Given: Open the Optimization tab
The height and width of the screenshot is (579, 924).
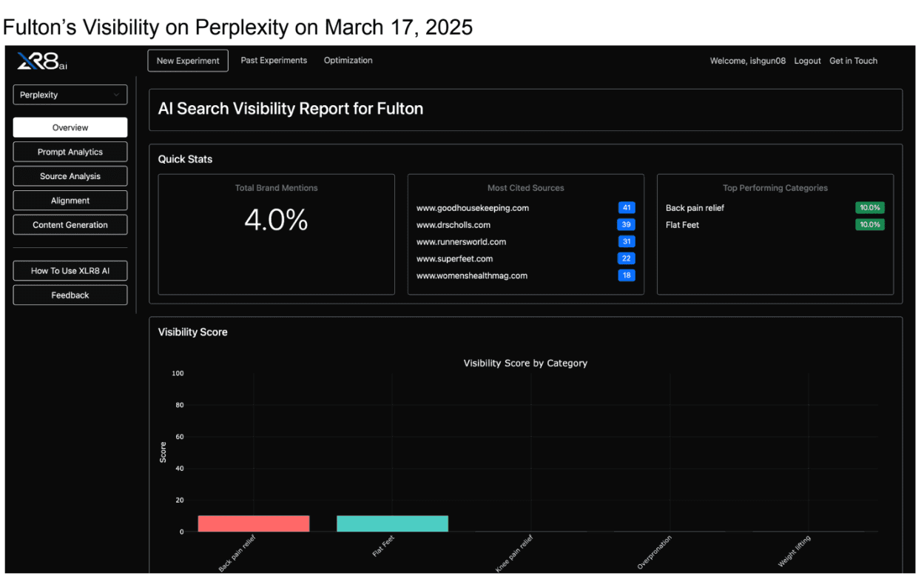Looking at the screenshot, I should 348,60.
